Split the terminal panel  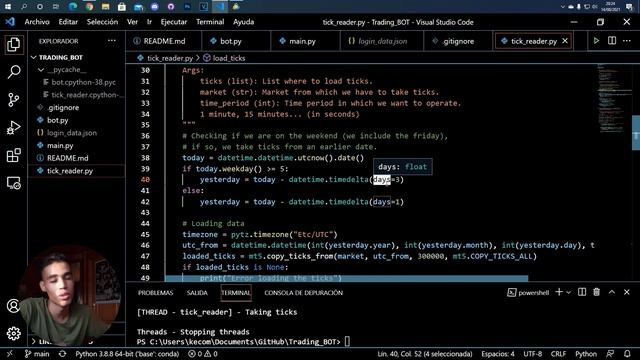[x=582, y=292]
